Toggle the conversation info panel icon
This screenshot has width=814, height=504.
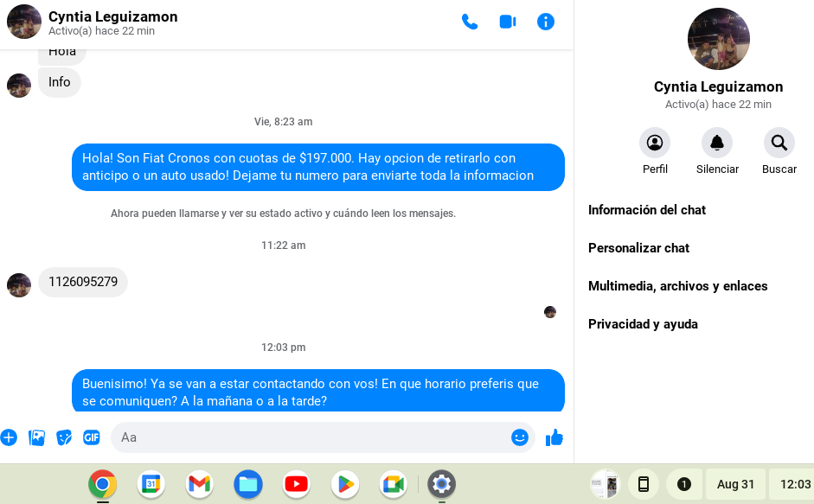pos(545,22)
